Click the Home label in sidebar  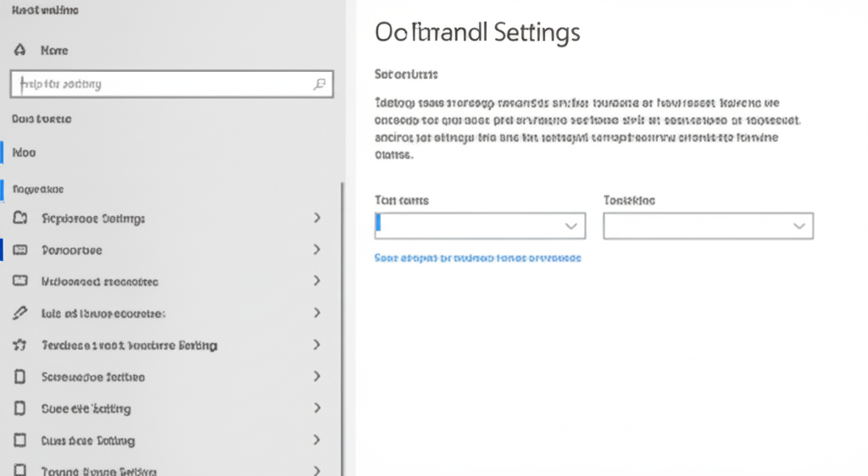(x=54, y=50)
